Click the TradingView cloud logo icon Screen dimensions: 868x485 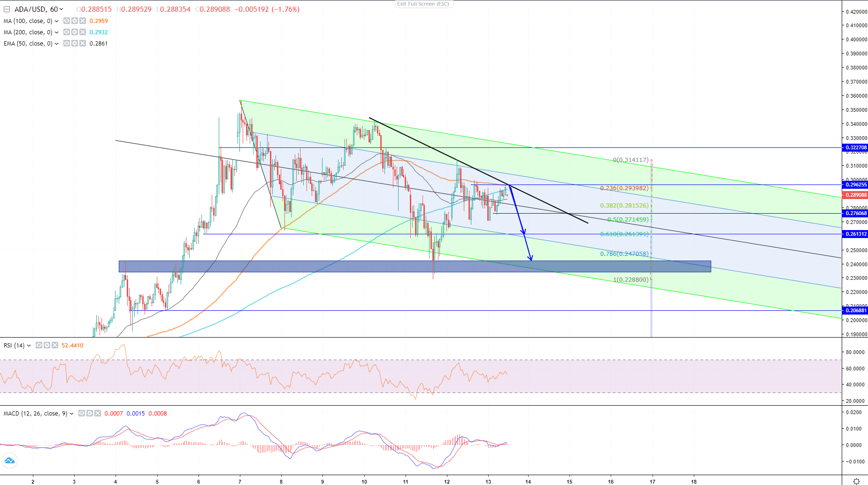9,461
